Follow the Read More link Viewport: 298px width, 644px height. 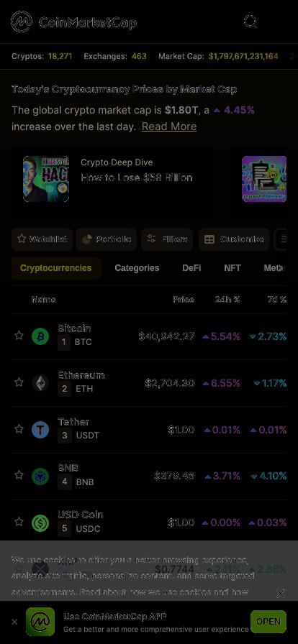(169, 126)
